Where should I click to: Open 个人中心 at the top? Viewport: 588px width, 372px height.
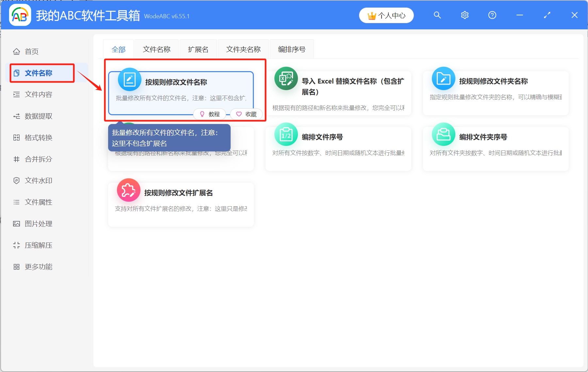386,15
